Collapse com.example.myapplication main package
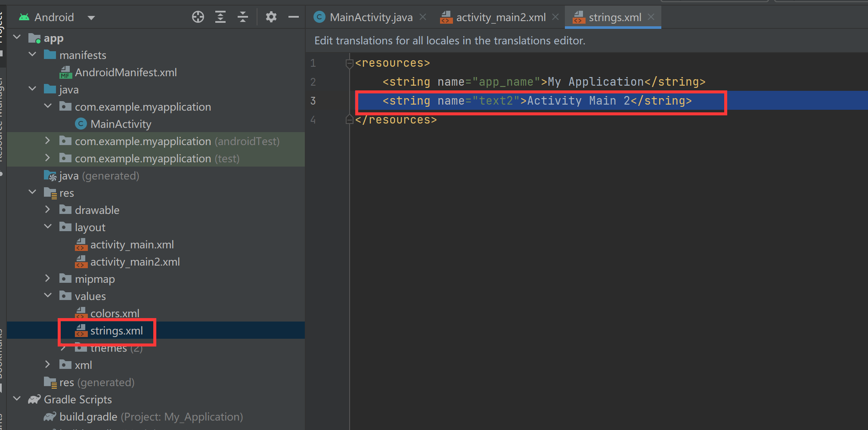 [x=48, y=106]
